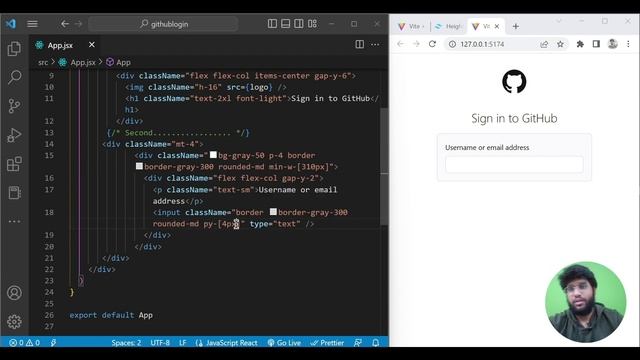Open the notifications bell

pyautogui.click(x=376, y=343)
